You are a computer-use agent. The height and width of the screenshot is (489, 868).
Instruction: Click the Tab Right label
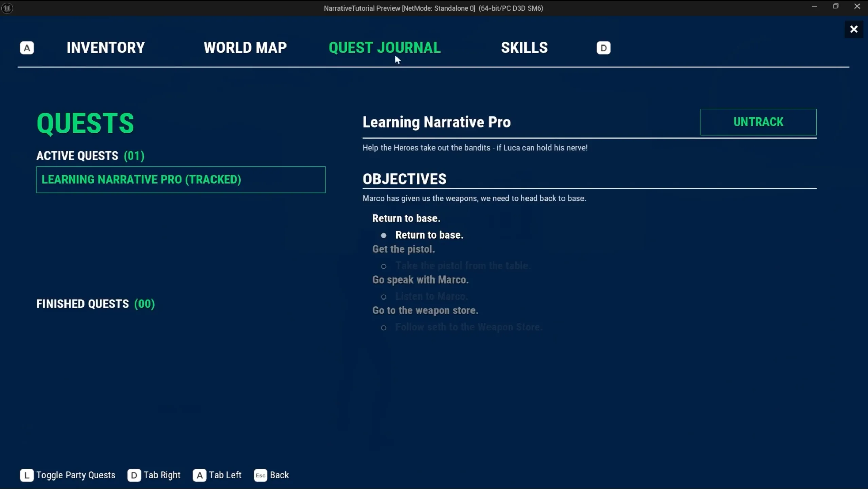[x=162, y=475]
